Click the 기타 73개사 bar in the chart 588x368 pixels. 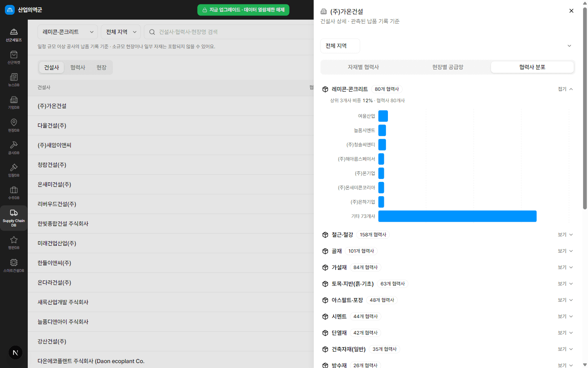click(457, 216)
